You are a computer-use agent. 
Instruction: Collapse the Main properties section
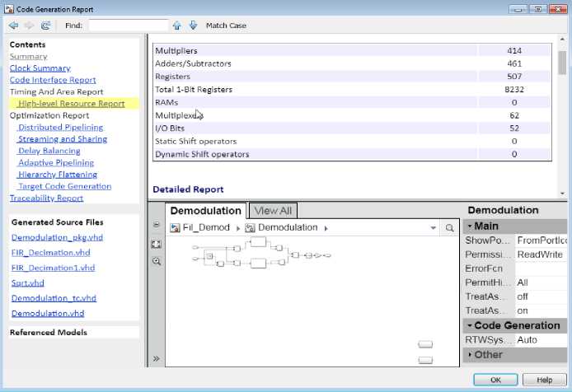click(471, 226)
